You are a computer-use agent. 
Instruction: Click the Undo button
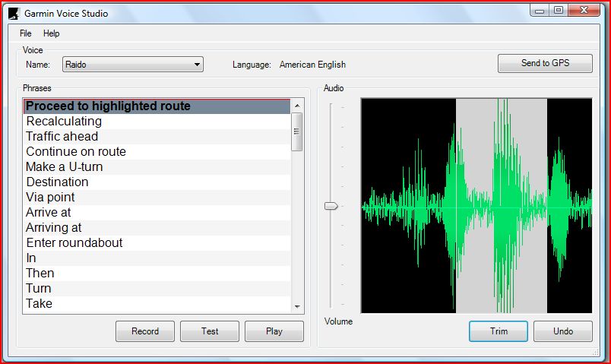(x=563, y=331)
